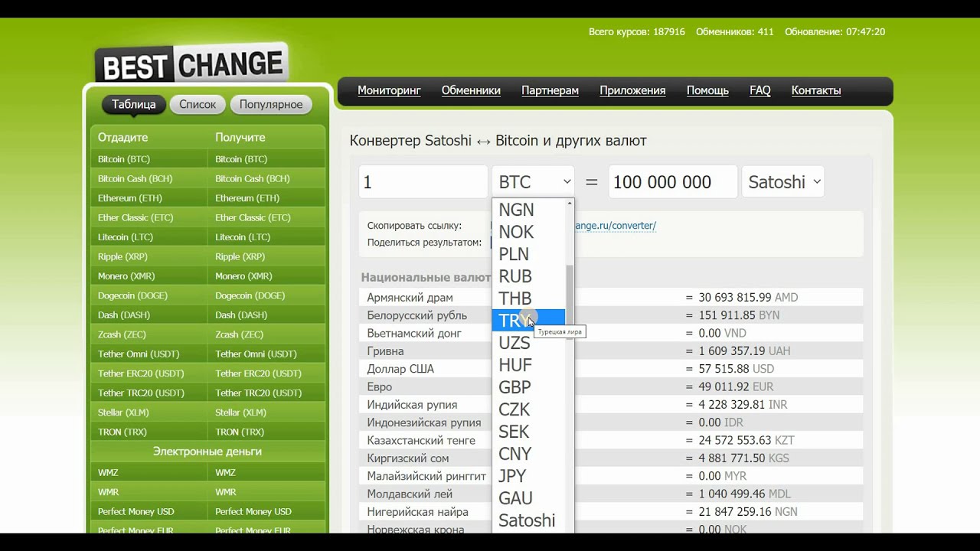
Task: Click the value 1 609 357.19 UAH
Action: [x=744, y=351]
